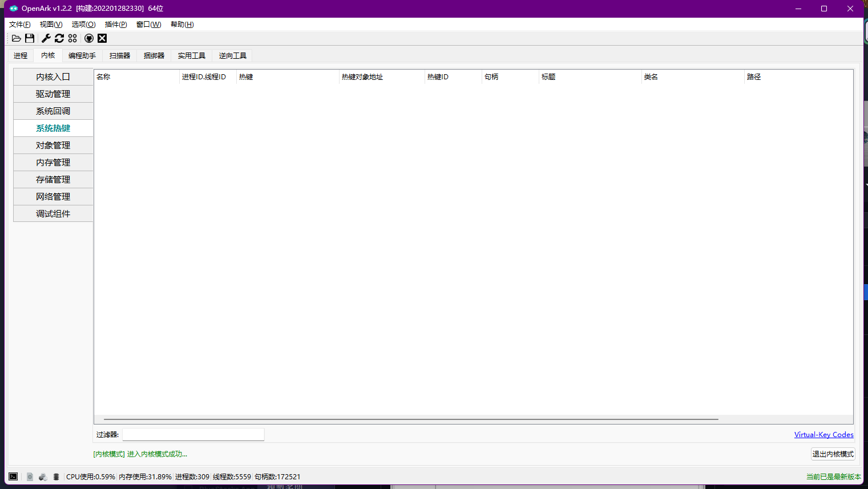Viewport: 868px width, 489px height.
Task: Select 系统热键 in the sidebar
Action: tap(53, 128)
